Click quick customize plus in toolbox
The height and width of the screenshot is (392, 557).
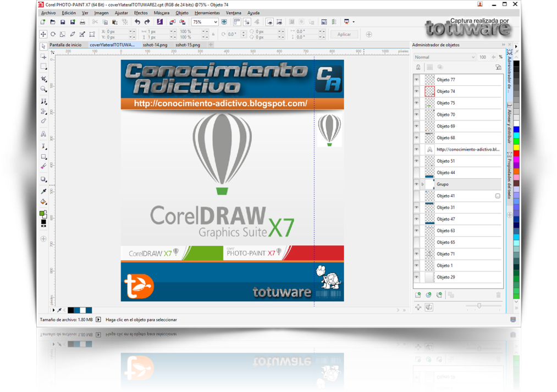(x=43, y=239)
